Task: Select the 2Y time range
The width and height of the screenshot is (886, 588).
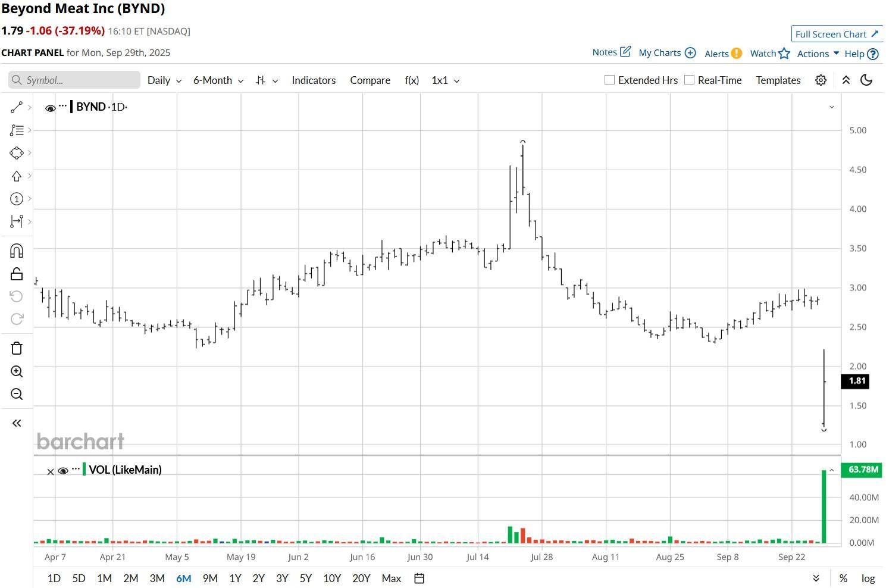Action: point(258,578)
